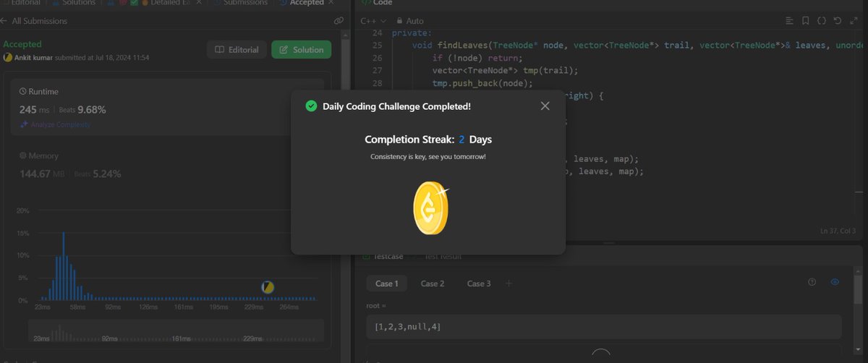Open the Solutions tab

(75, 3)
